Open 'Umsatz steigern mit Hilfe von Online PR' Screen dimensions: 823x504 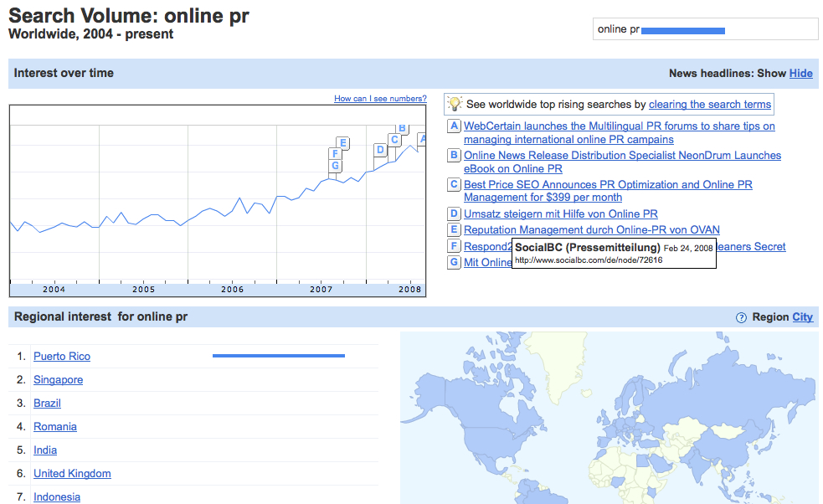pyautogui.click(x=560, y=214)
